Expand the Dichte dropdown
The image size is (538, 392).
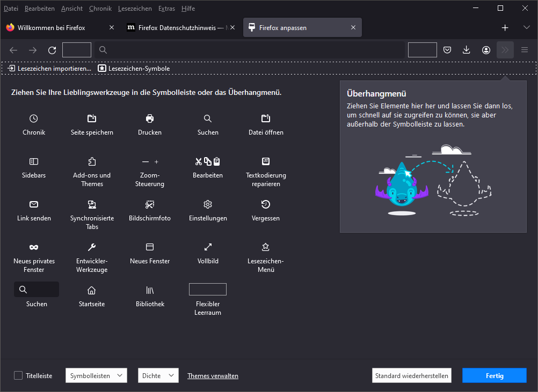(x=158, y=376)
